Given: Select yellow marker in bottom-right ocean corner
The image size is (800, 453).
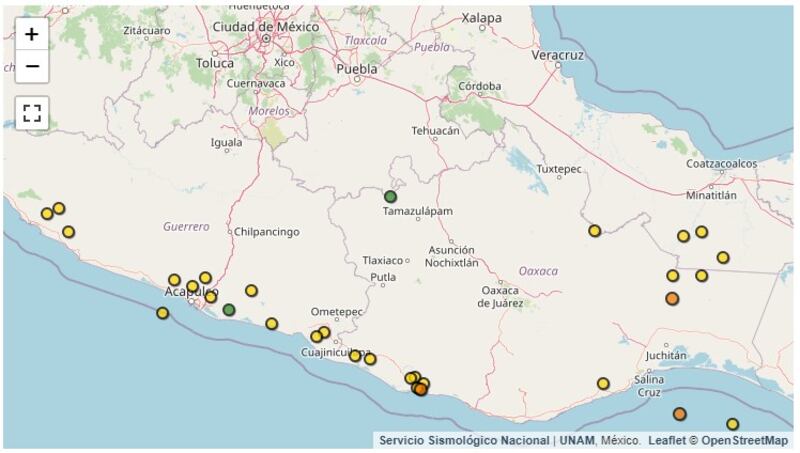Looking at the screenshot, I should point(733,424).
